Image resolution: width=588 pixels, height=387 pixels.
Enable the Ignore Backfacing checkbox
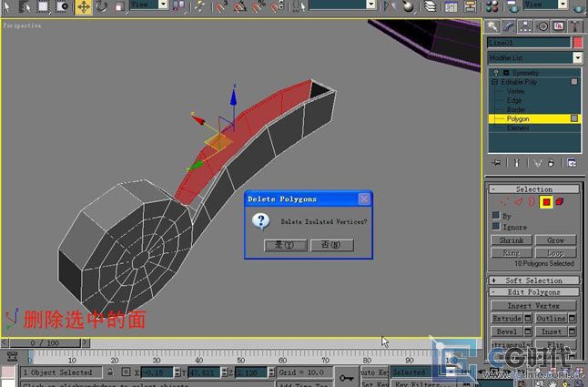[x=496, y=226]
